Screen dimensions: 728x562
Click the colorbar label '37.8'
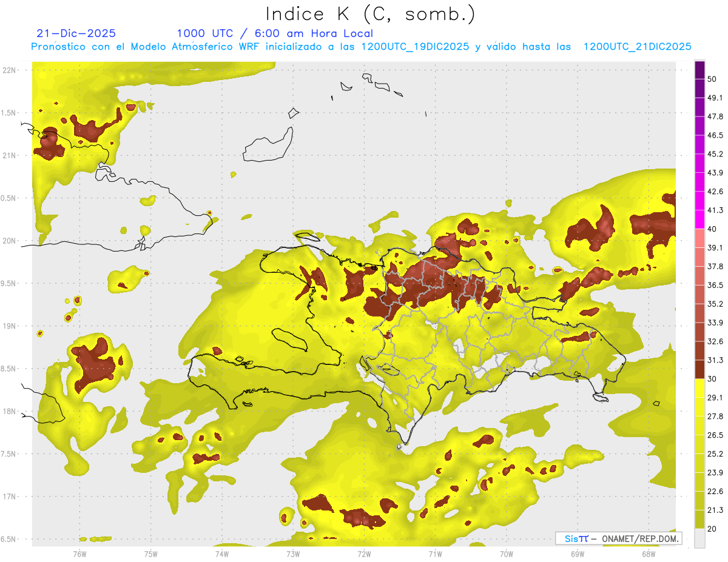coord(715,267)
